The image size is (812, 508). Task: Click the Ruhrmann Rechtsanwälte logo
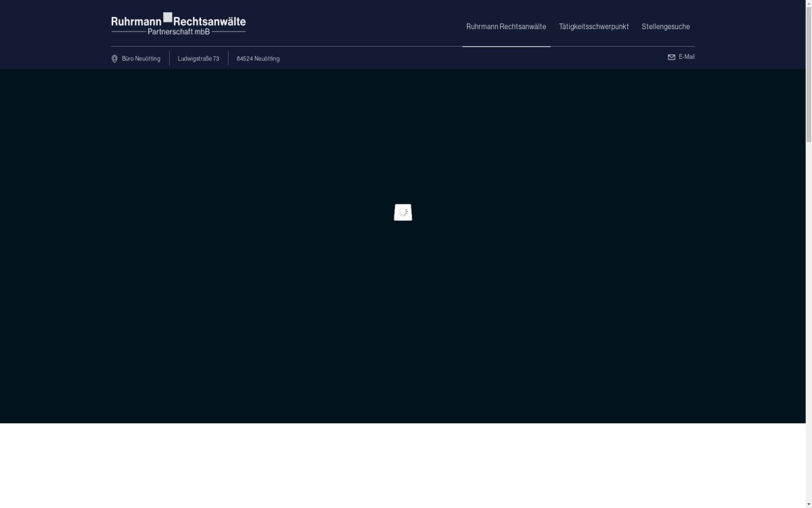point(178,24)
